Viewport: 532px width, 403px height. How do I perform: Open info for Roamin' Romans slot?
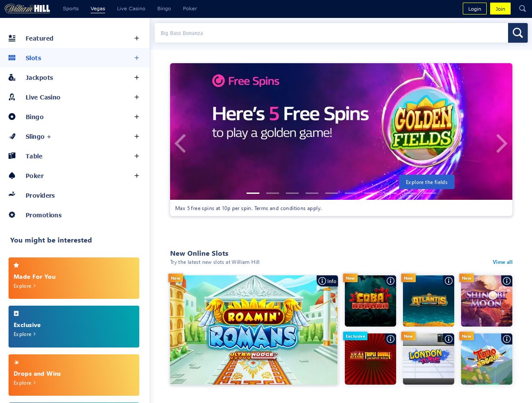coord(327,281)
